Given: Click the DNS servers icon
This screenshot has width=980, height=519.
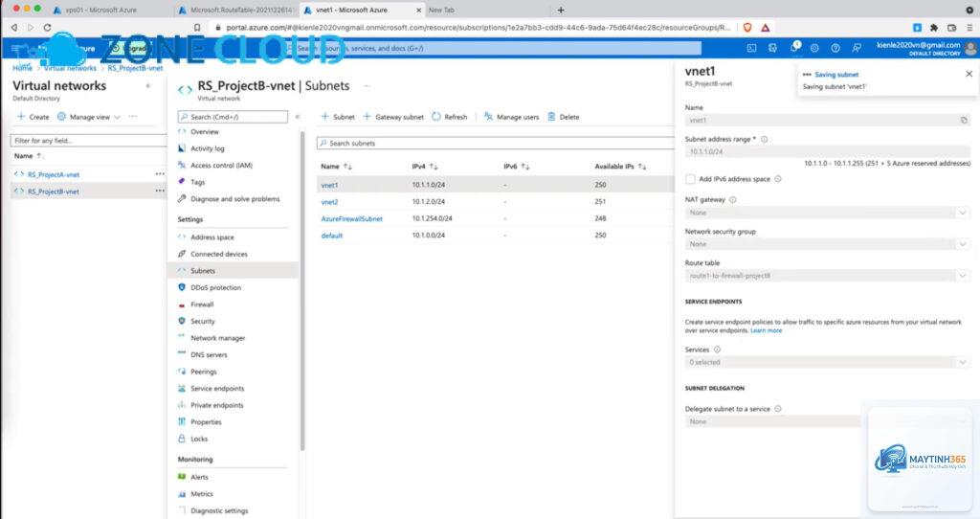Looking at the screenshot, I should pos(182,354).
